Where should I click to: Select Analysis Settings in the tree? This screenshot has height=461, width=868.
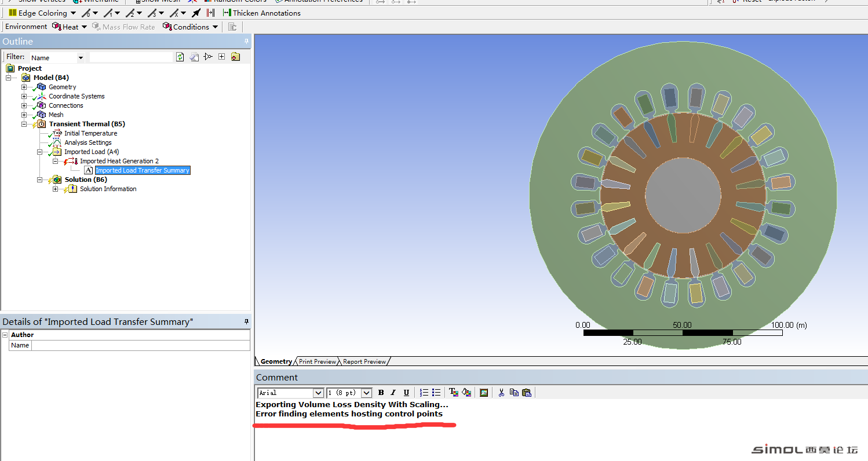pyautogui.click(x=88, y=142)
